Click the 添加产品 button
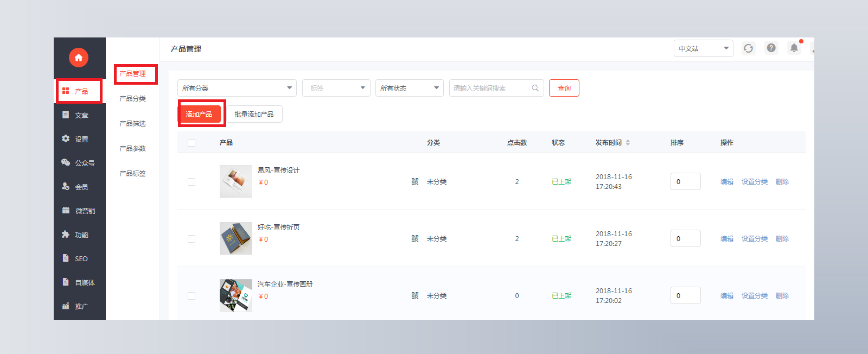The width and height of the screenshot is (868, 354). (199, 115)
